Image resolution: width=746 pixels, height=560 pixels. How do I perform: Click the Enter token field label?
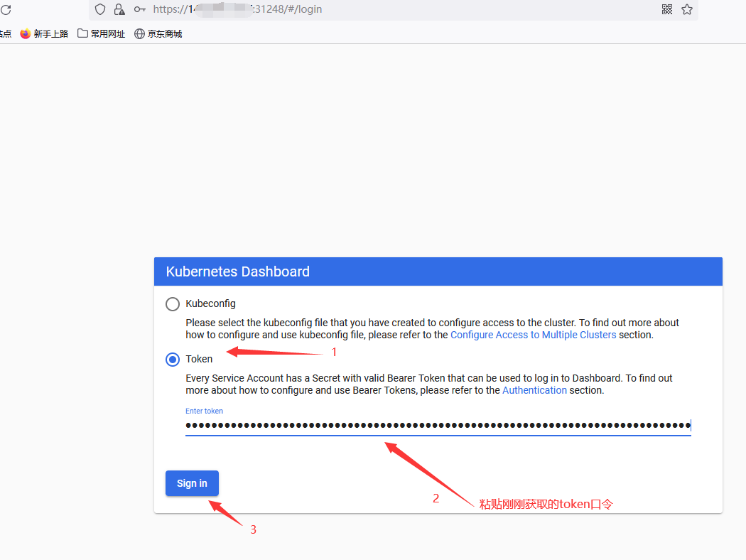(x=204, y=411)
